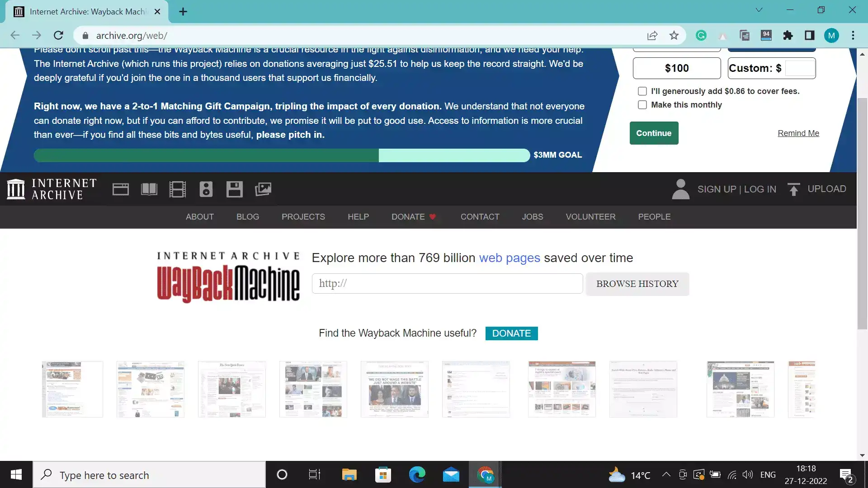This screenshot has width=868, height=488.
Task: Click the BROWSE HISTORY button
Action: pyautogui.click(x=637, y=284)
